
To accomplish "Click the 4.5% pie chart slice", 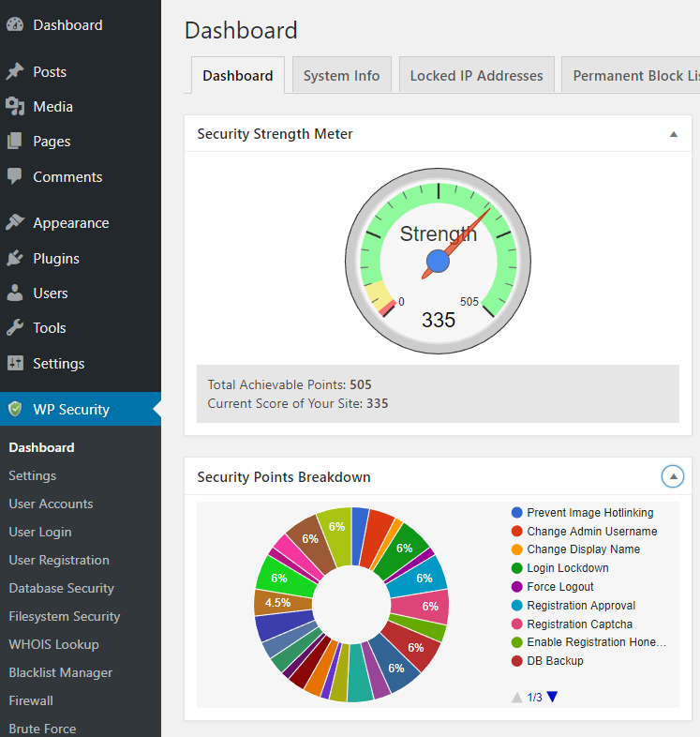I will (282, 603).
